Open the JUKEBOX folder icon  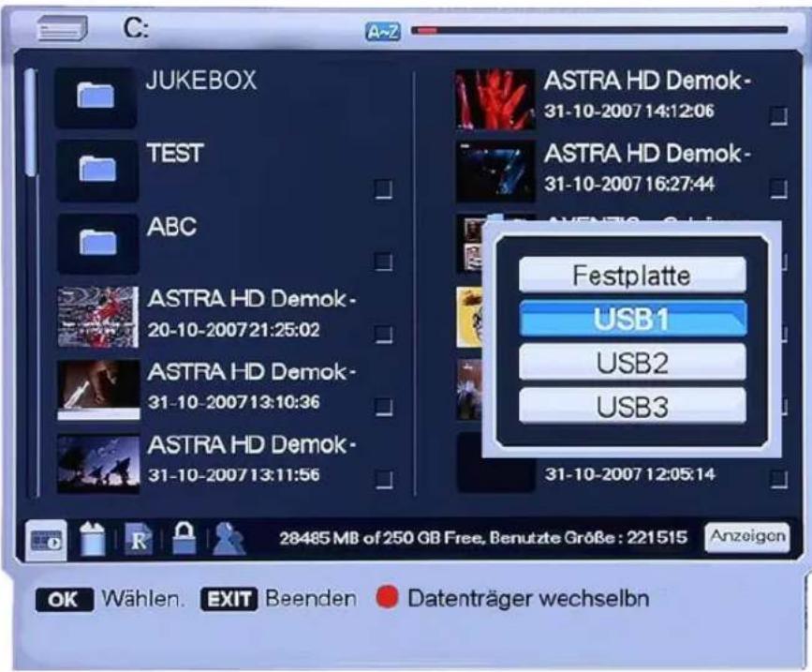(x=96, y=97)
